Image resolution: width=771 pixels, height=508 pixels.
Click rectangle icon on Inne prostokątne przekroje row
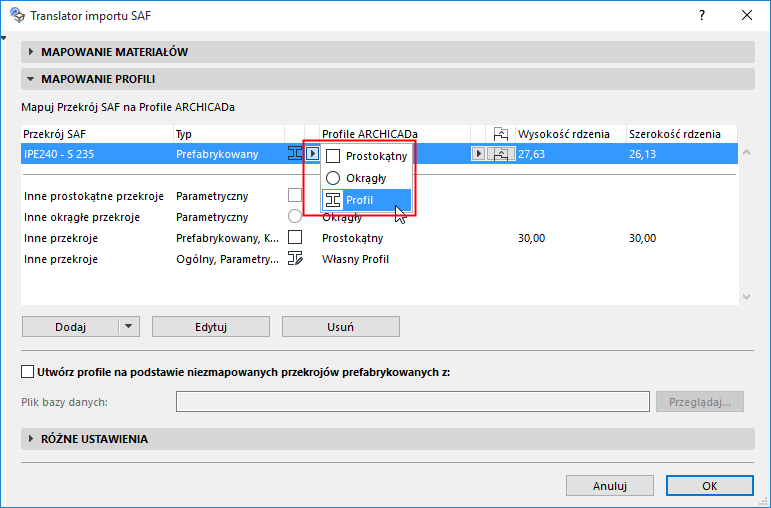(x=295, y=195)
